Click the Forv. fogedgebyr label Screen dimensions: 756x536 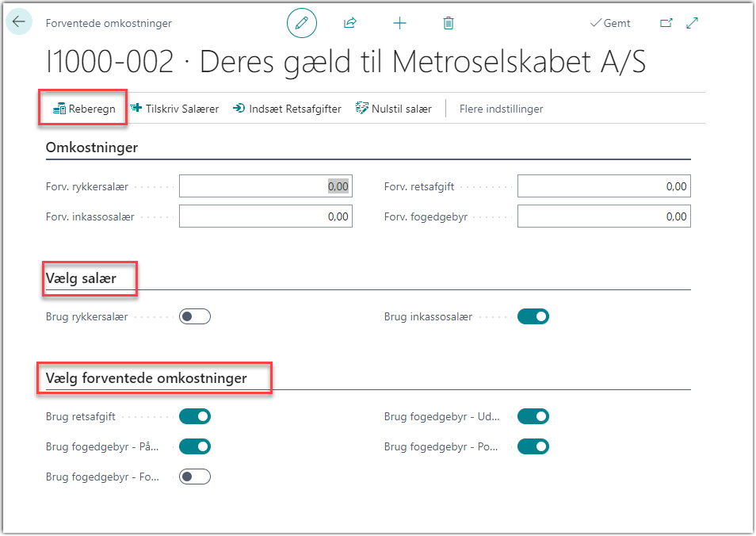coord(426,217)
